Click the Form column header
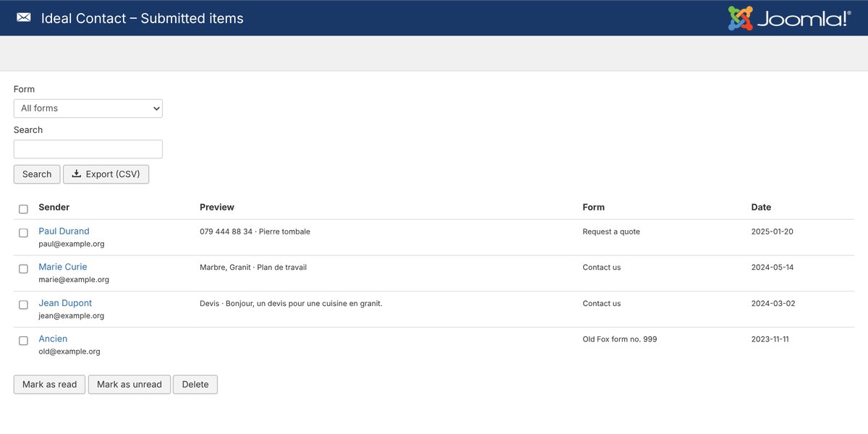This screenshot has height=434, width=868. point(593,207)
